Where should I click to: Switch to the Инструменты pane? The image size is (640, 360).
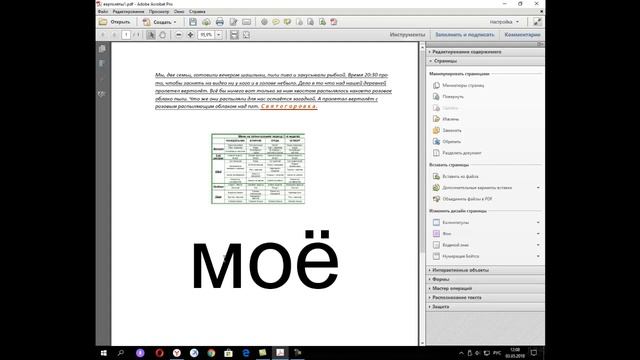click(x=407, y=35)
